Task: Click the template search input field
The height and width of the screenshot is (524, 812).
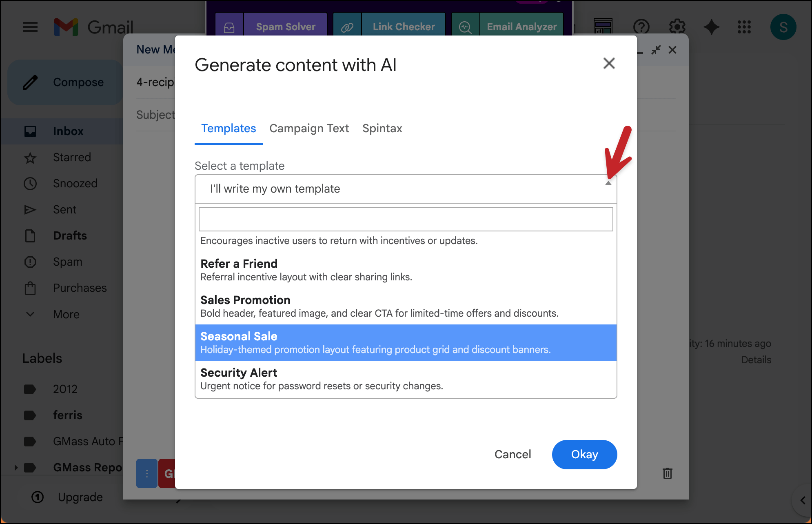Action: (406, 219)
